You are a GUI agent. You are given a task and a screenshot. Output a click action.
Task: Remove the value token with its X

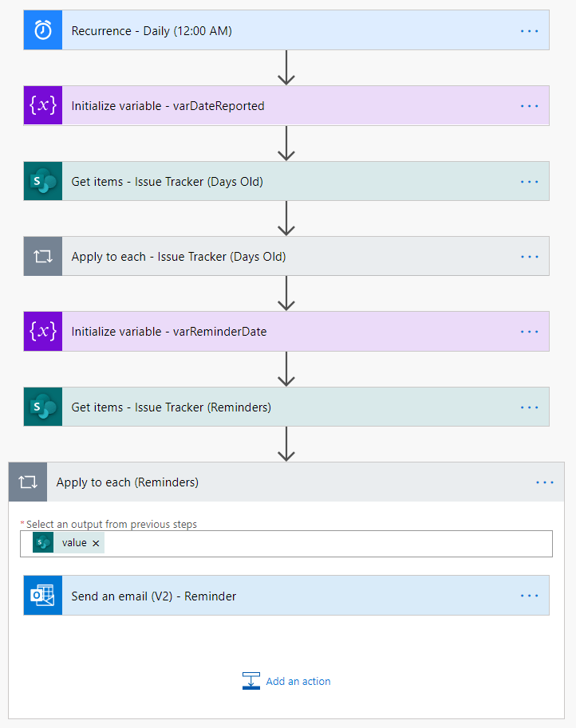[97, 543]
